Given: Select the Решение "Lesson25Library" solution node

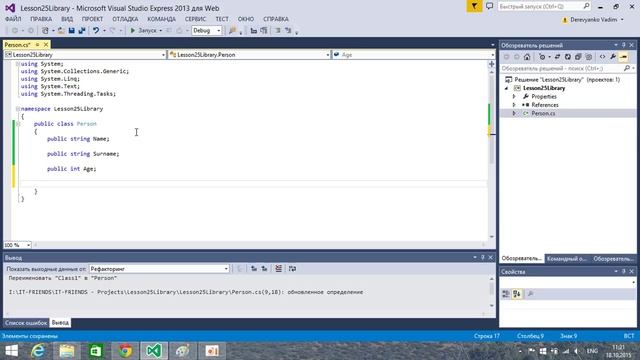Looking at the screenshot, I should (567, 80).
